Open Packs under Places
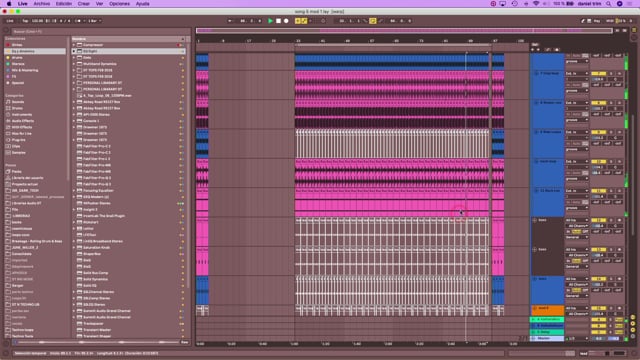The width and height of the screenshot is (640, 360). pyautogui.click(x=16, y=171)
